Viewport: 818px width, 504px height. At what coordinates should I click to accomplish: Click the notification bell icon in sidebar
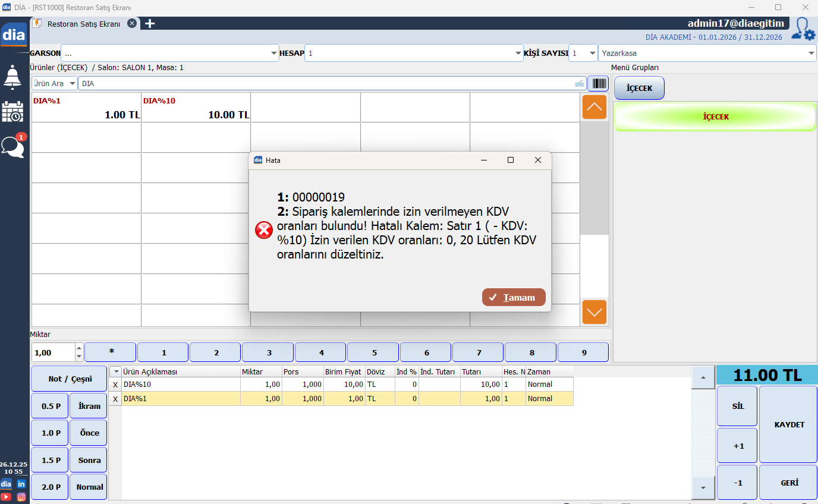click(x=13, y=77)
